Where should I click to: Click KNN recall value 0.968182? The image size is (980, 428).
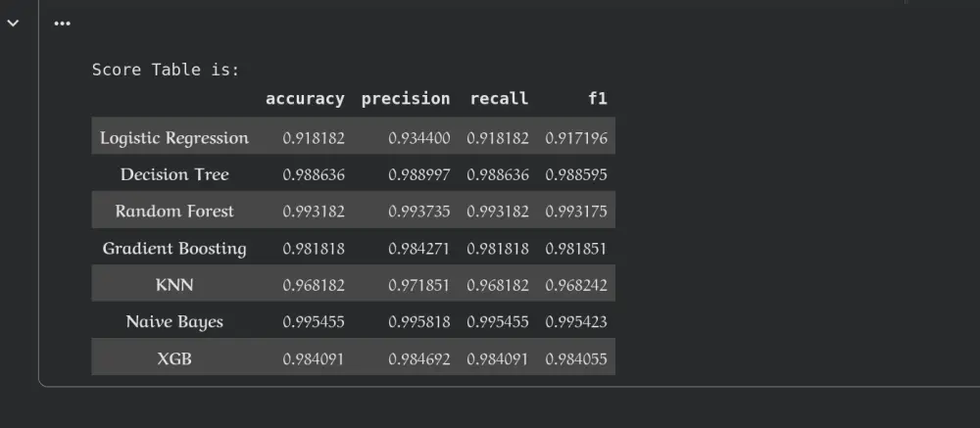498,286
